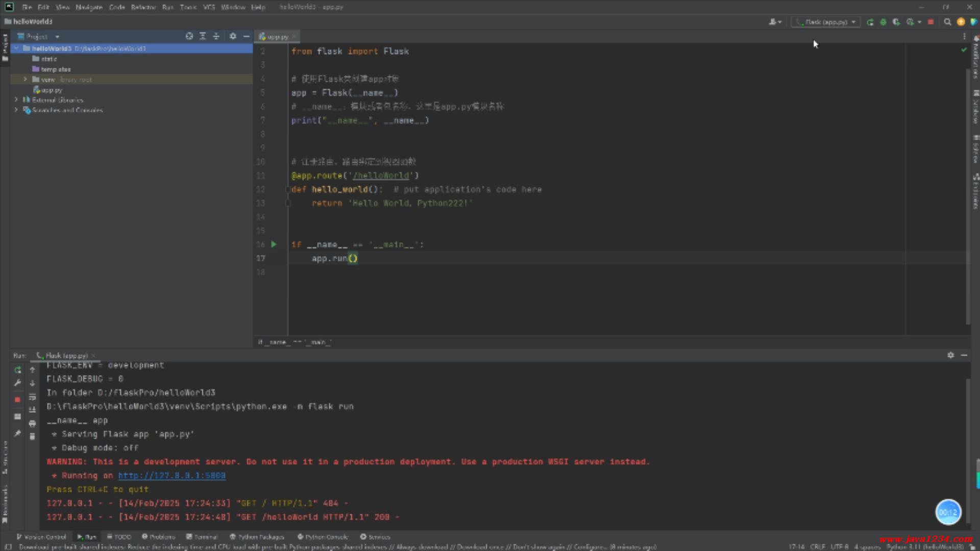This screenshot has height=551, width=980.
Task: Expand Scratches and Consoles node
Action: (16, 110)
